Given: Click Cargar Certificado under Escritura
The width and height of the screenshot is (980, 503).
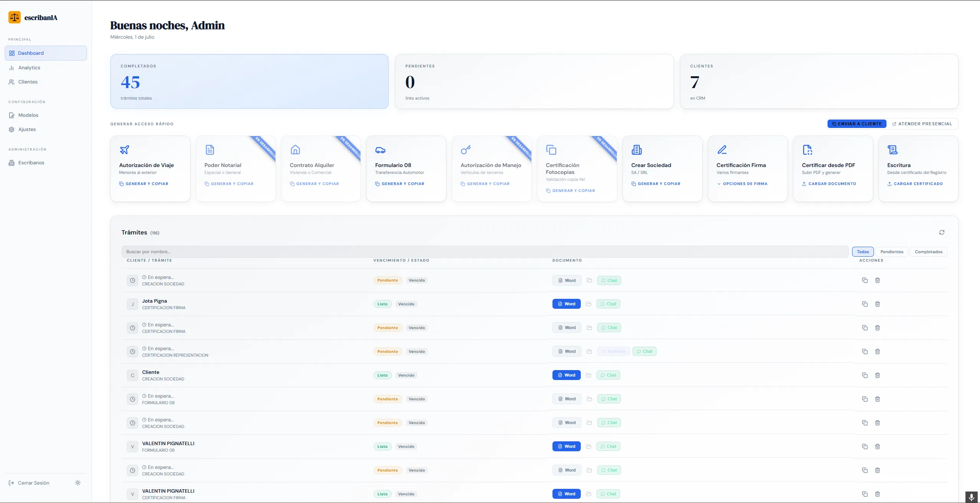Looking at the screenshot, I should pos(915,184).
